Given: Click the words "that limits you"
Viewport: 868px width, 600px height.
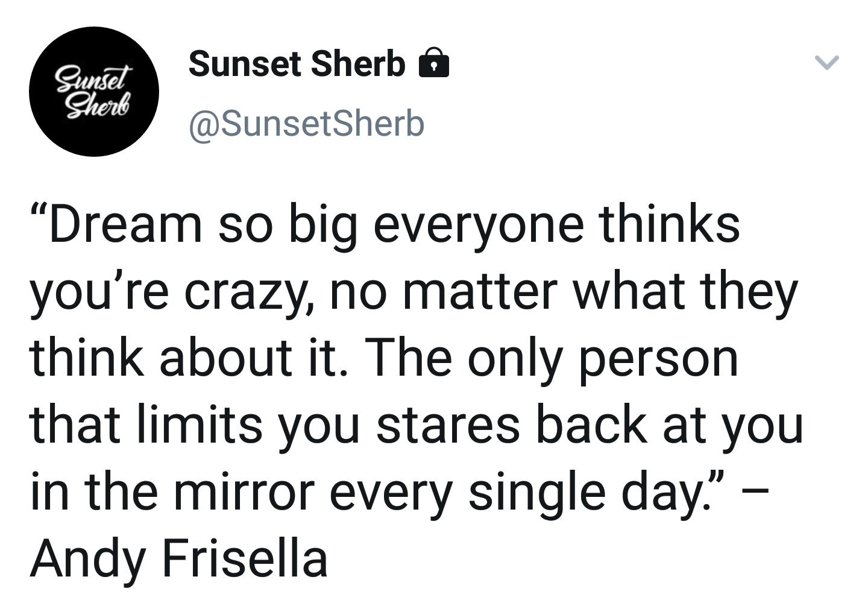Looking at the screenshot, I should 195,426.
